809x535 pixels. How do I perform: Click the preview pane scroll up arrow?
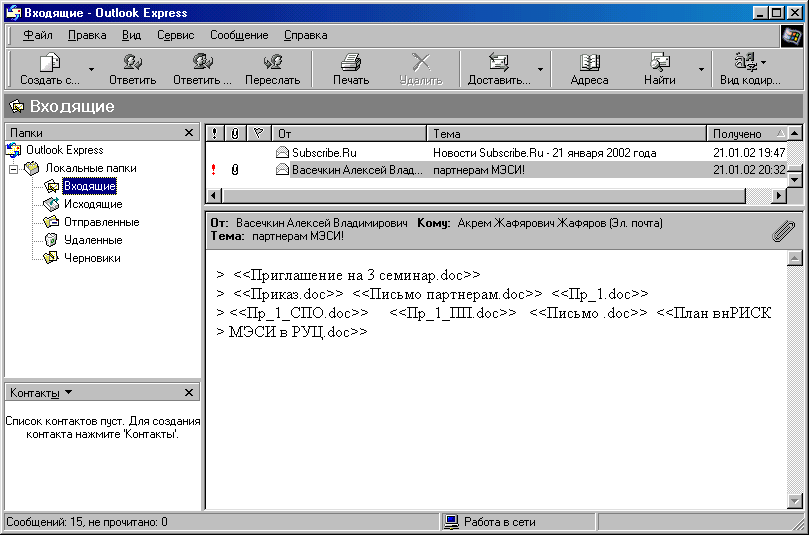(795, 258)
